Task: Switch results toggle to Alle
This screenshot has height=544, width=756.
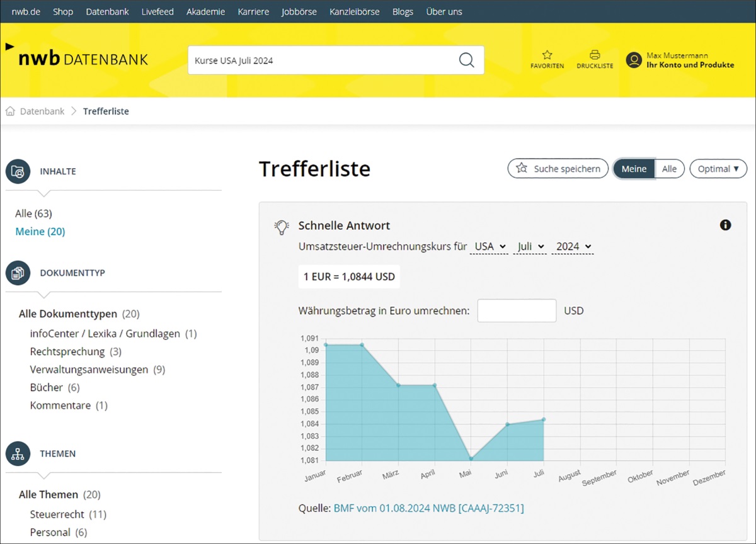Action: click(x=669, y=169)
